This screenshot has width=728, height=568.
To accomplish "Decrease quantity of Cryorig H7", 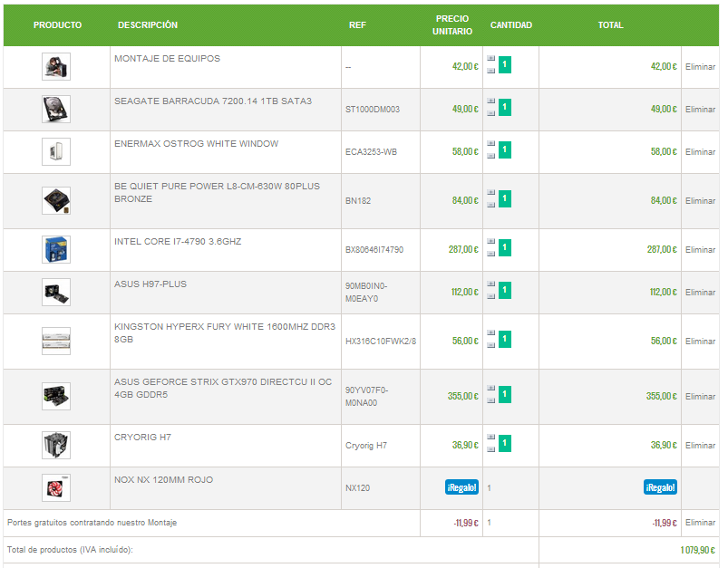I will point(490,449).
